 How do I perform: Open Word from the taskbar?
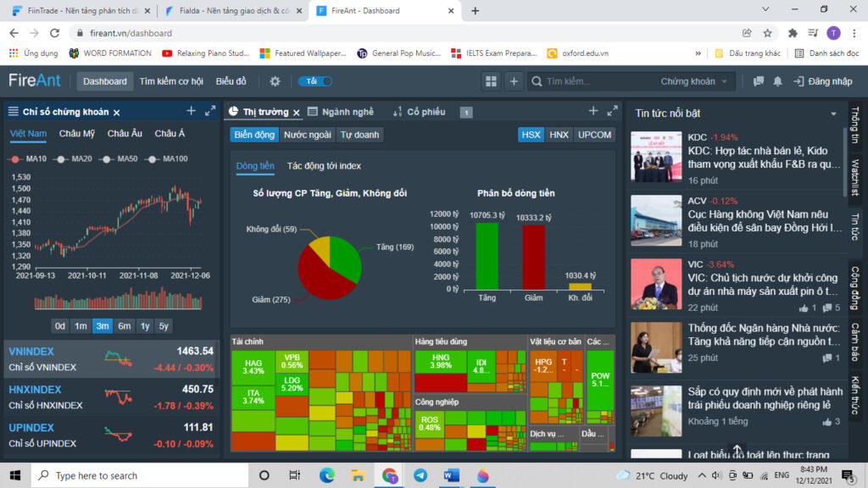[452, 475]
